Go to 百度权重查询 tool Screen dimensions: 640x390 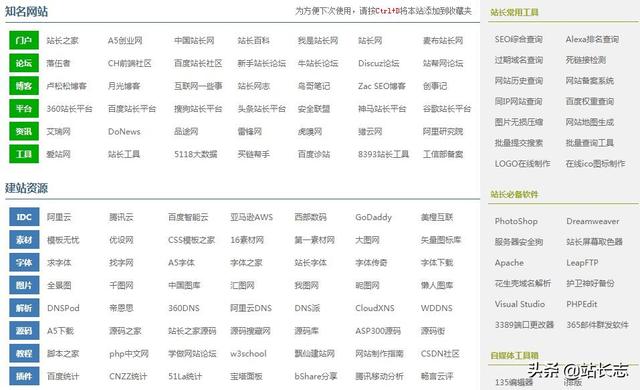pyautogui.click(x=589, y=101)
